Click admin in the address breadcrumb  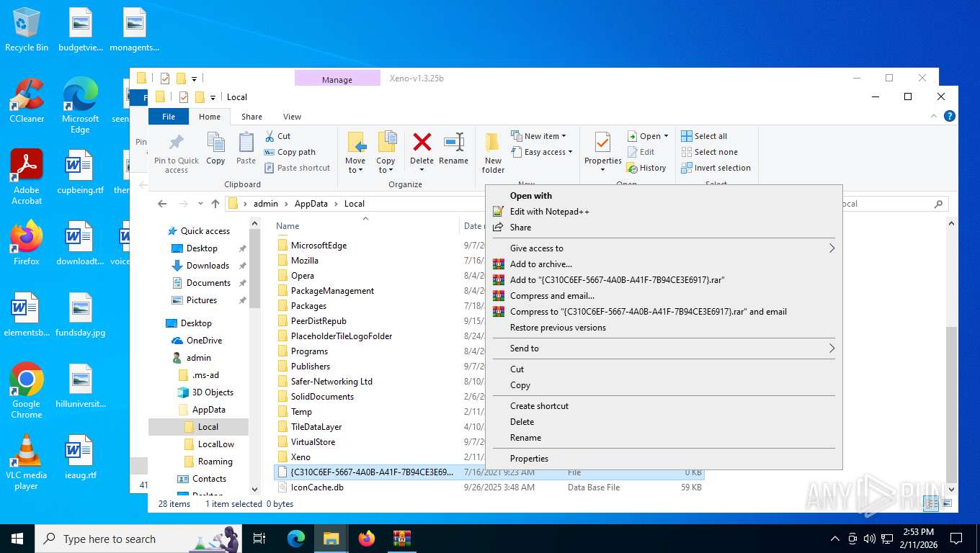265,204
